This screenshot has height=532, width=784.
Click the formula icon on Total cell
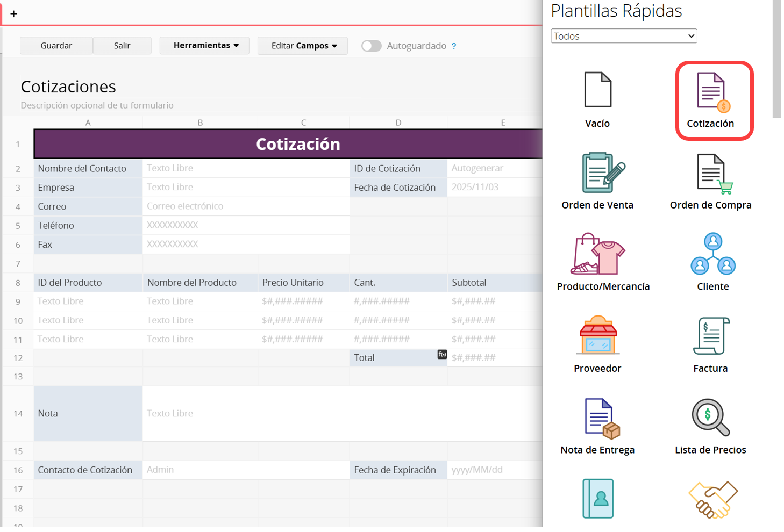click(442, 354)
